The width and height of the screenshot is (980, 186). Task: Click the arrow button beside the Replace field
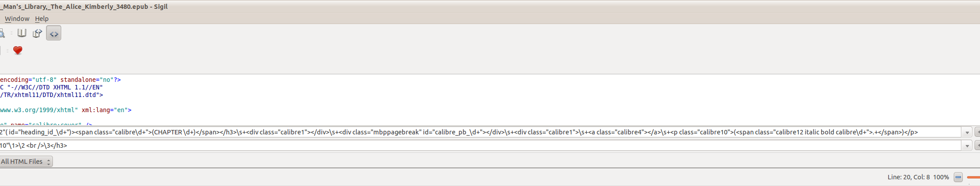click(977, 146)
